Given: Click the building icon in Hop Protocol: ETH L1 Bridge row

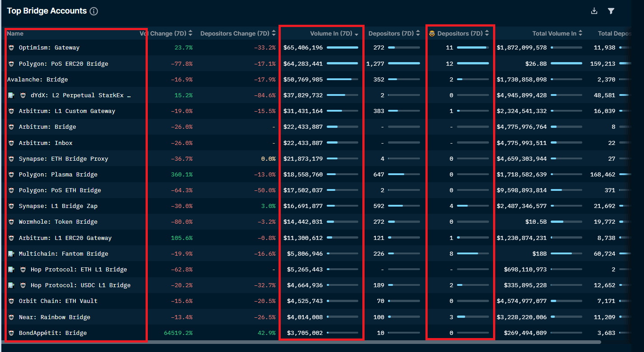Looking at the screenshot, I should click(x=11, y=270).
